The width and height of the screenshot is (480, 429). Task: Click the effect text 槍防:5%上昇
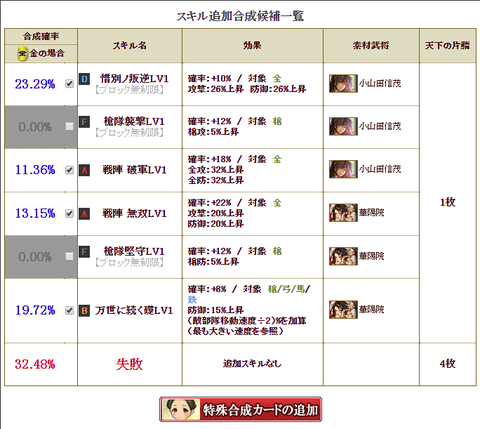(x=213, y=262)
